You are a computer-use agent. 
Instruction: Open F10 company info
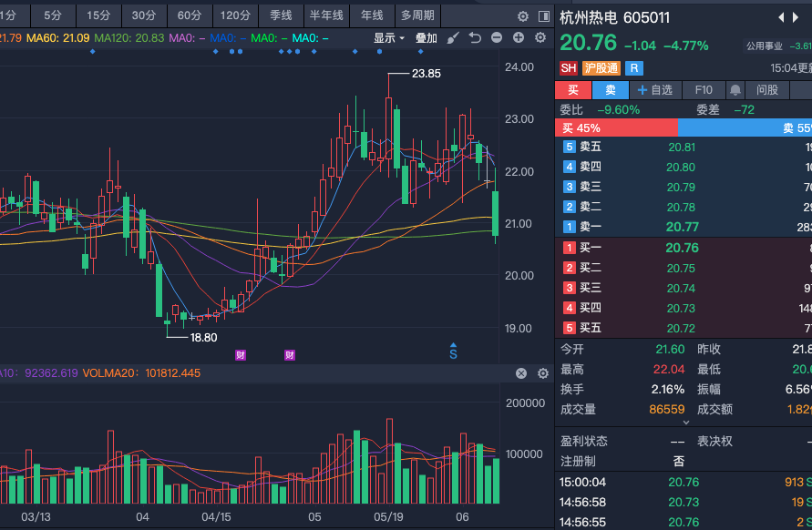click(704, 90)
